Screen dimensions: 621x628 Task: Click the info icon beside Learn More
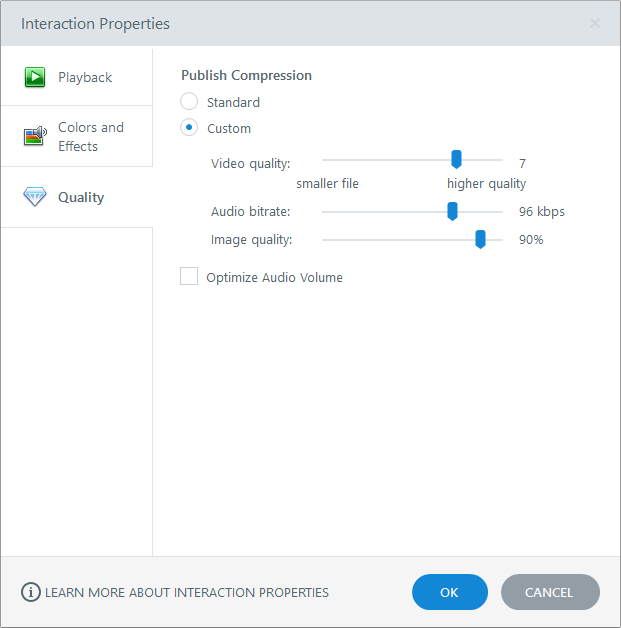point(31,592)
